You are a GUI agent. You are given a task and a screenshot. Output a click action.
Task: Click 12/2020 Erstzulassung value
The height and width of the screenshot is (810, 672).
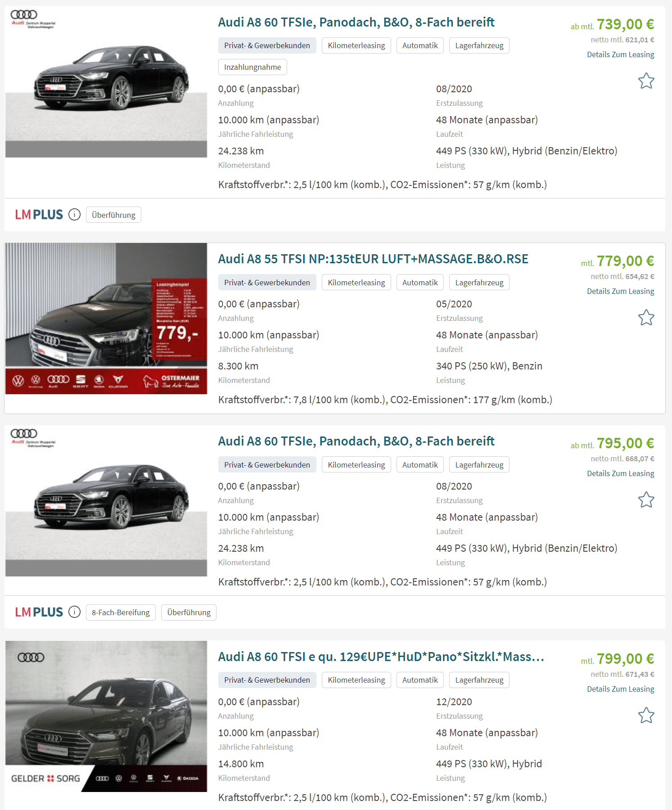coord(454,702)
